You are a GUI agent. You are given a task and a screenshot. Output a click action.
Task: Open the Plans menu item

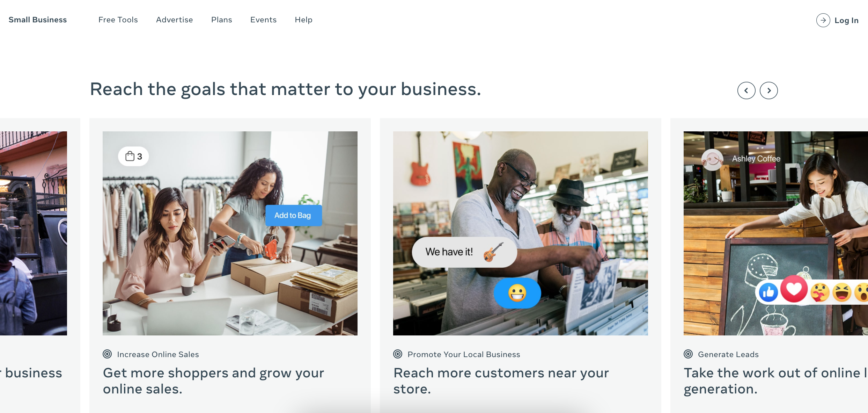point(221,20)
